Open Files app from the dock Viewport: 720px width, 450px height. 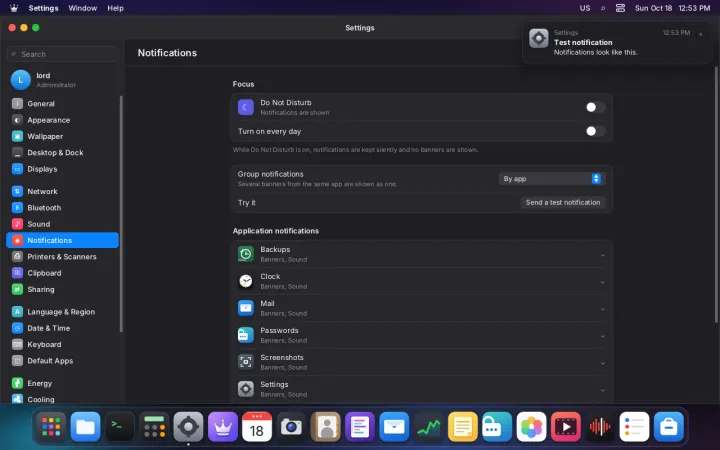point(85,427)
